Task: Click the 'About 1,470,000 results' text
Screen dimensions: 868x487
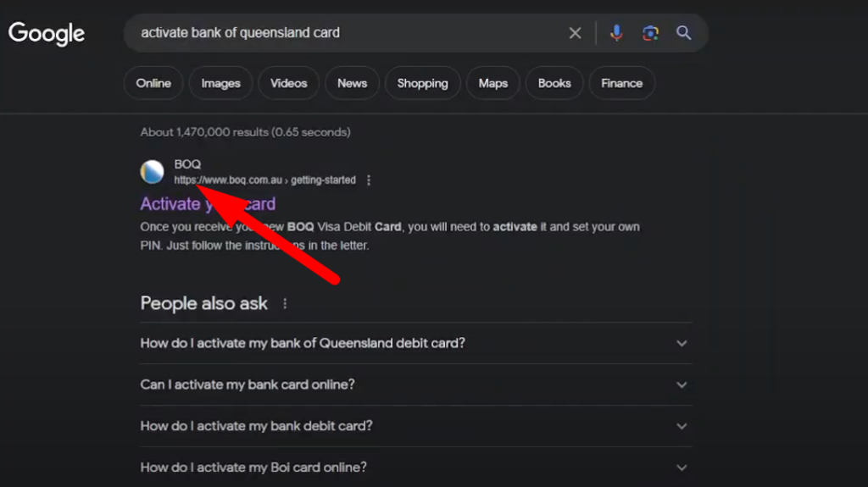Action: pos(245,132)
